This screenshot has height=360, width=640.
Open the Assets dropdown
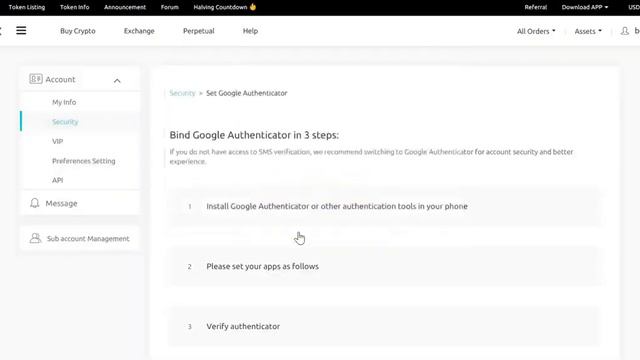point(588,31)
